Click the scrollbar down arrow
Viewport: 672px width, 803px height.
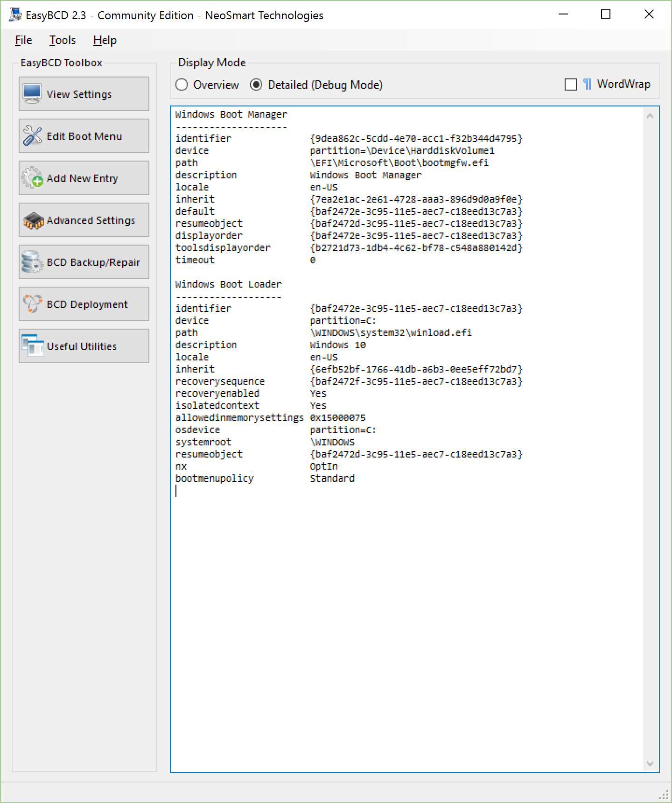tap(650, 764)
